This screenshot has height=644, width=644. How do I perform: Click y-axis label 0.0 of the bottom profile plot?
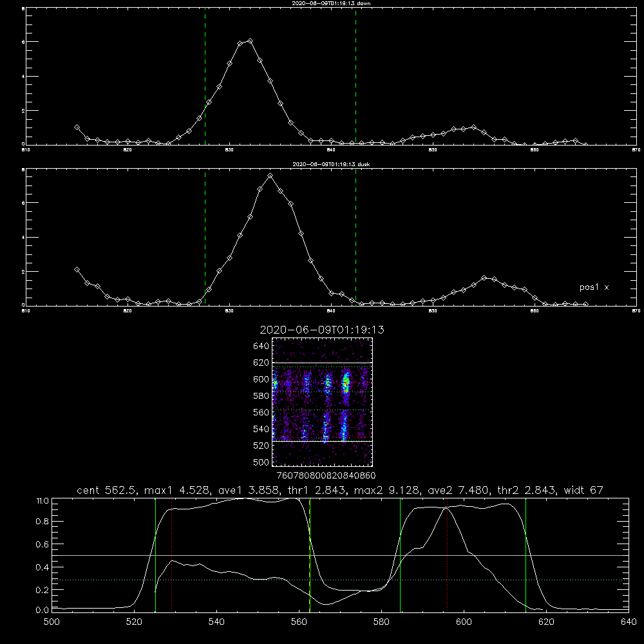41,611
